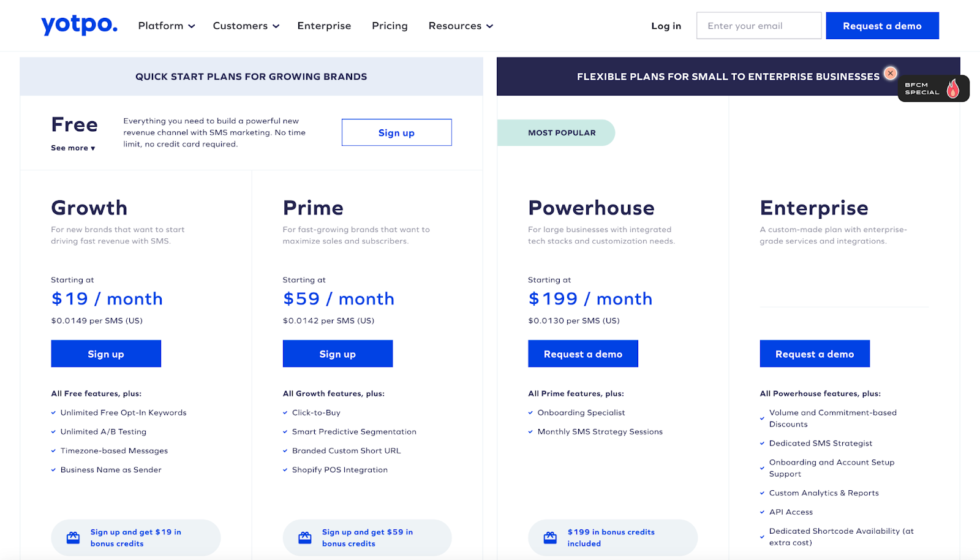
Task: Click Flexible Plans for Enterprise Businesses header
Action: point(728,77)
